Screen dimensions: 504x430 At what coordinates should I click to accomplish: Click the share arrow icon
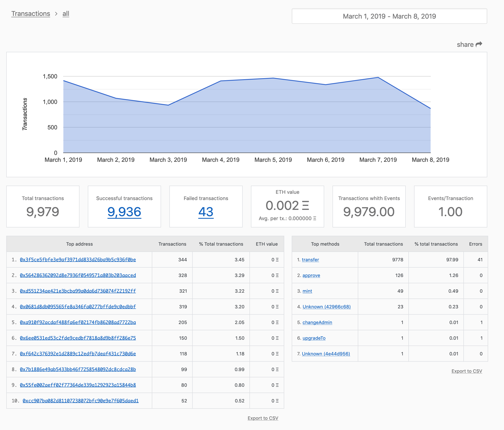(x=479, y=44)
